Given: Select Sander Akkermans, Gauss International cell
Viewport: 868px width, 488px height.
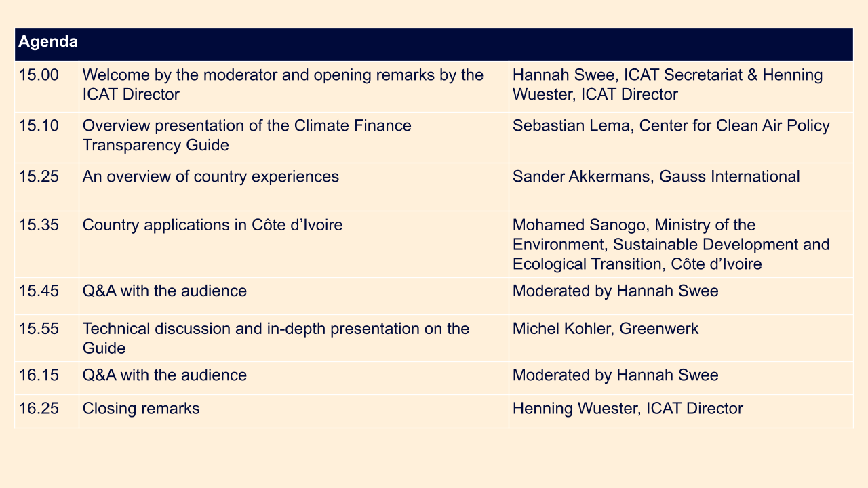Looking at the screenshot, I should point(681,187).
